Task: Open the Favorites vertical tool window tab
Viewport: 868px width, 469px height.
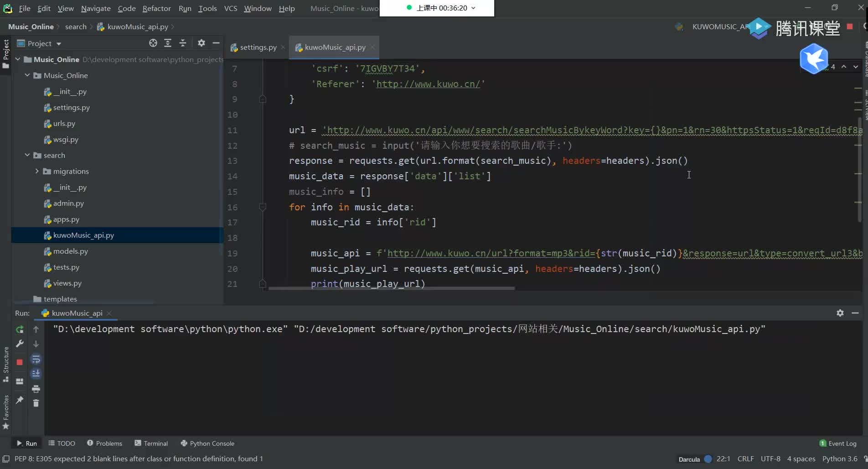Action: pyautogui.click(x=5, y=412)
